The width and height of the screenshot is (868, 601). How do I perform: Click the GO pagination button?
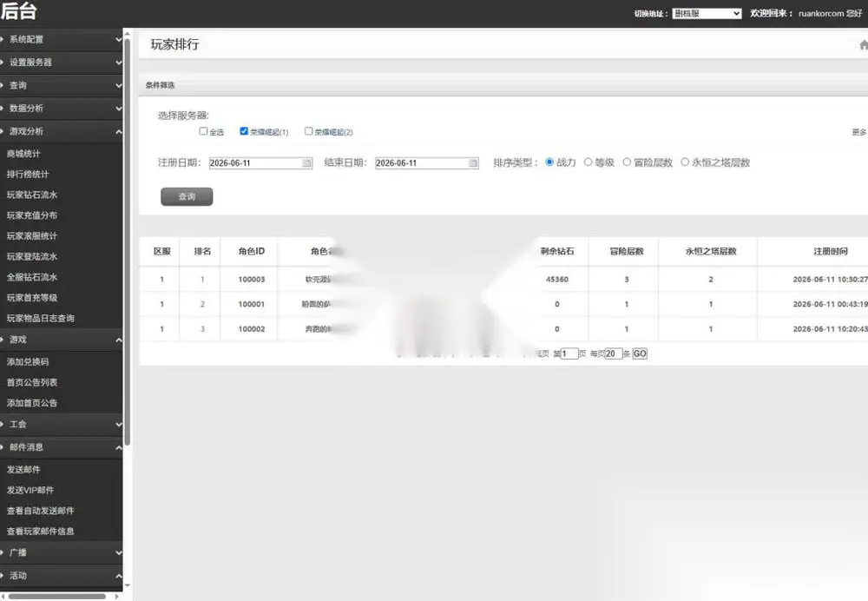[x=640, y=353]
